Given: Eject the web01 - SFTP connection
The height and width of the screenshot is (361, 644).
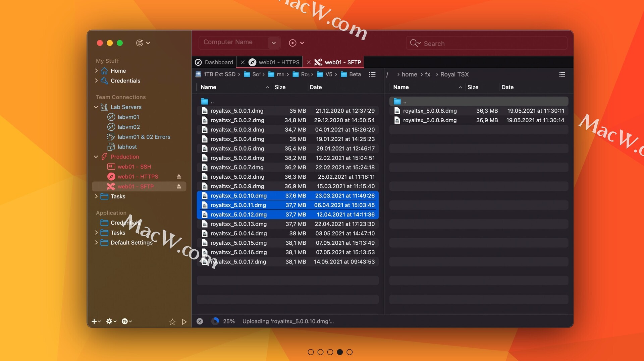Looking at the screenshot, I should (x=179, y=186).
